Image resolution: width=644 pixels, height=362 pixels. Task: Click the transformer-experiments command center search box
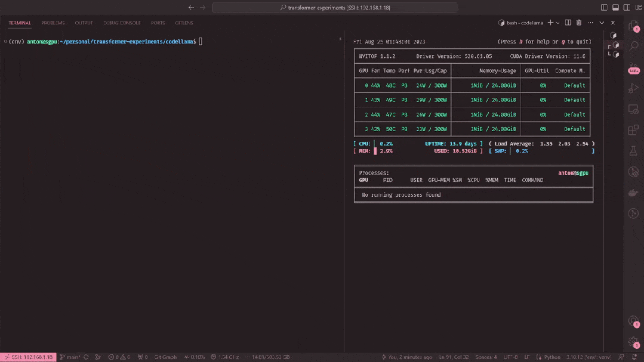click(x=335, y=8)
